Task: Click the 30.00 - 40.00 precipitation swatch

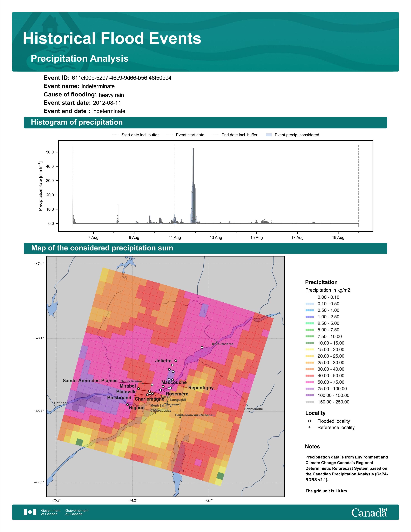Action: tap(309, 369)
